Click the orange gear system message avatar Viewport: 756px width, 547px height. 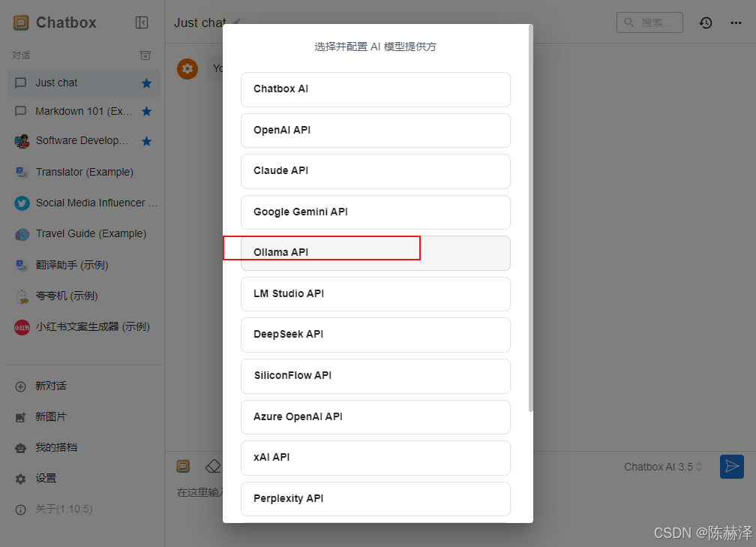click(x=187, y=69)
